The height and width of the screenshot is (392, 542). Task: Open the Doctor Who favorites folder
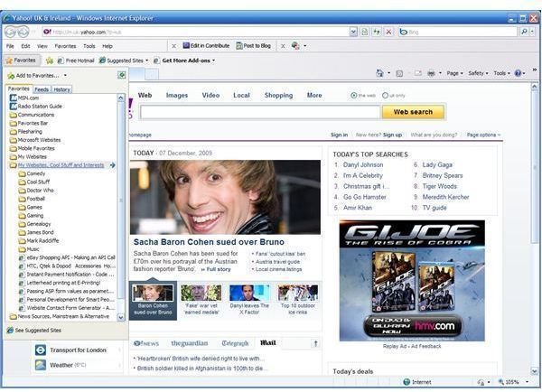(36, 191)
